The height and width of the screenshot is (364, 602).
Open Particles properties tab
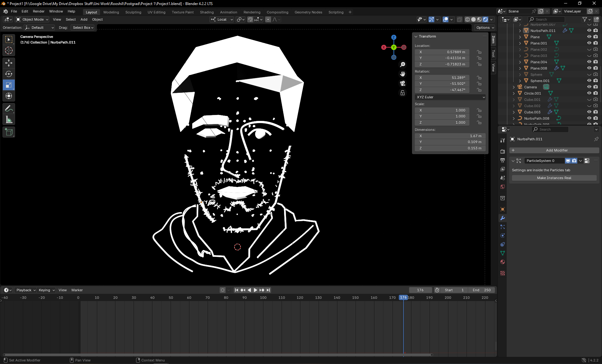coord(503,227)
